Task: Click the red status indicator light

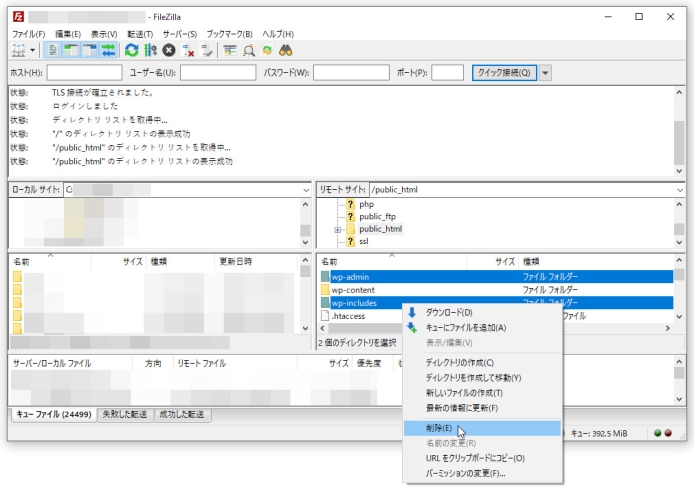Action: [668, 433]
